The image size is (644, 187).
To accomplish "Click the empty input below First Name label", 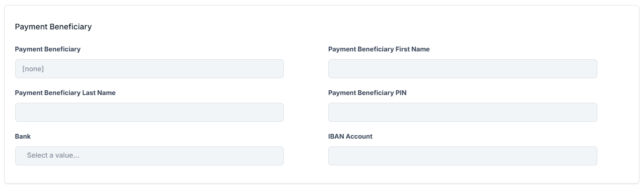I will tap(462, 69).
